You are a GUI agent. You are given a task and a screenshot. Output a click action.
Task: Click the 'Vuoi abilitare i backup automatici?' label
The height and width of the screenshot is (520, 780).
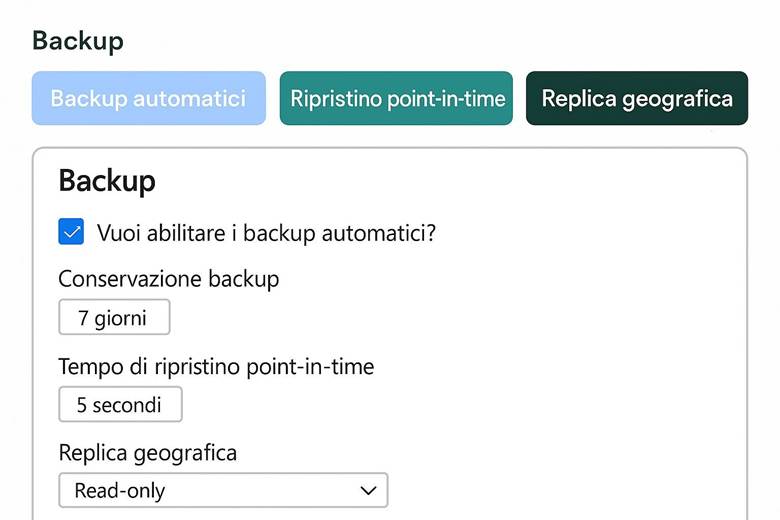coord(267,233)
